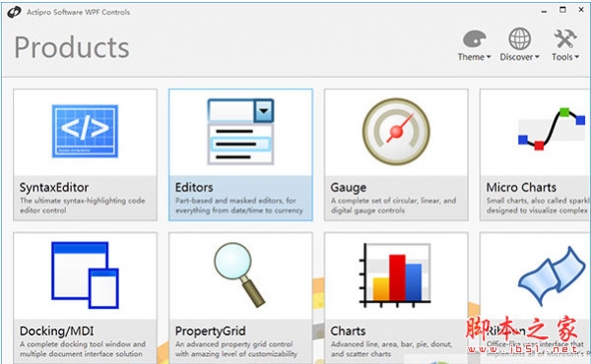Click the 'ultimate syntax-highlighting code editor' description

click(82, 206)
